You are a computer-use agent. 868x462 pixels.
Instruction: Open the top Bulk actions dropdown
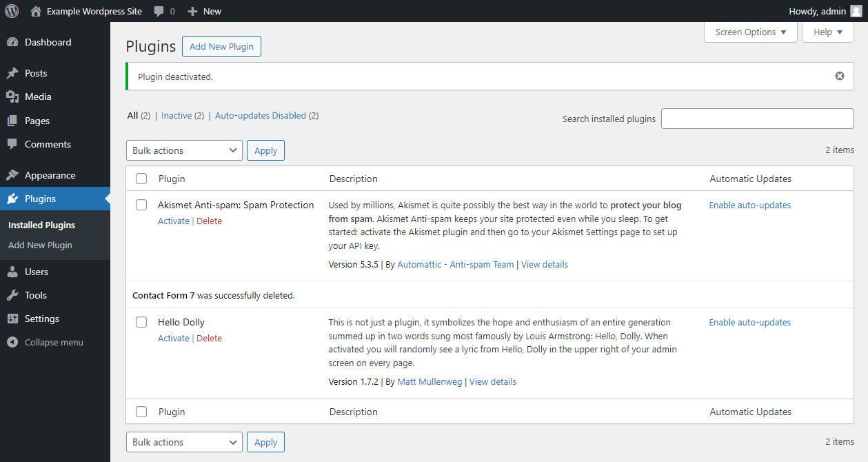tap(184, 150)
